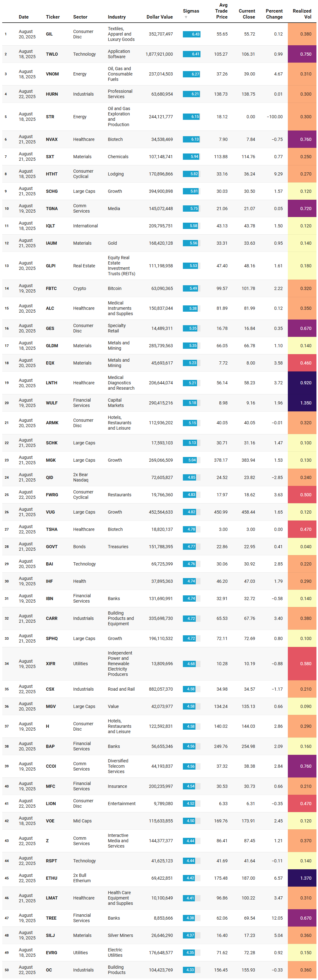Click the CARR ticker
The width and height of the screenshot is (318, 980).
pyautogui.click(x=52, y=619)
